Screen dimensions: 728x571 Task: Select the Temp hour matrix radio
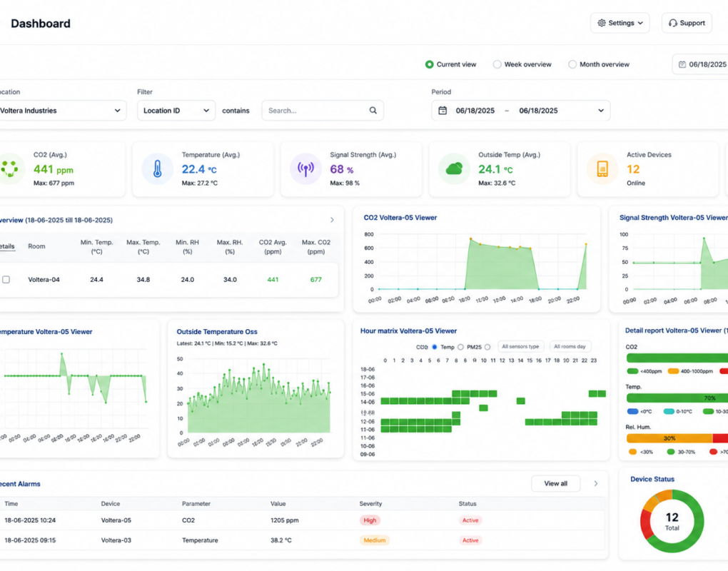460,347
